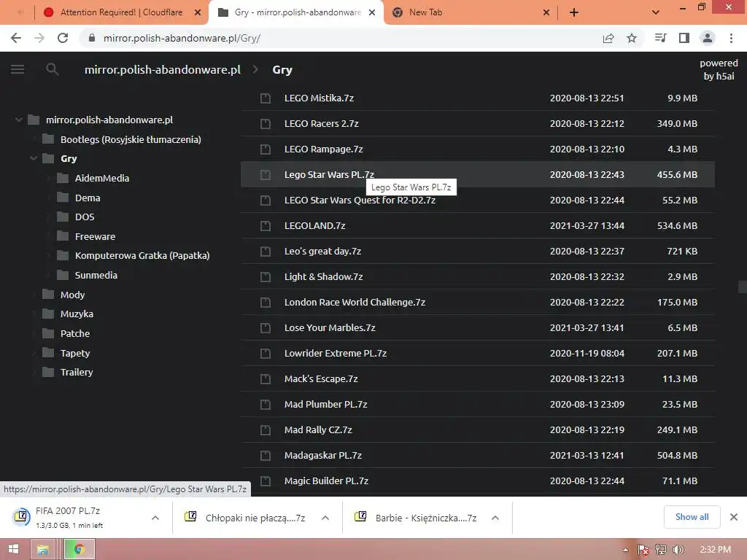Select the Gry mirror.polish-abandonware tab
The width and height of the screenshot is (747, 560).
(x=298, y=12)
